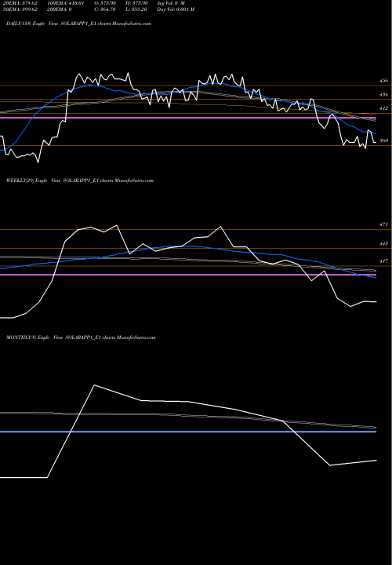Click the 412 price label on daily chart
Screen dimensions: 392x565
(383, 108)
